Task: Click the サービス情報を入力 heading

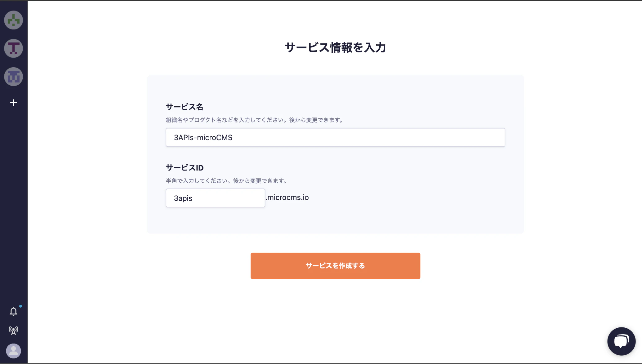Action: tap(335, 47)
